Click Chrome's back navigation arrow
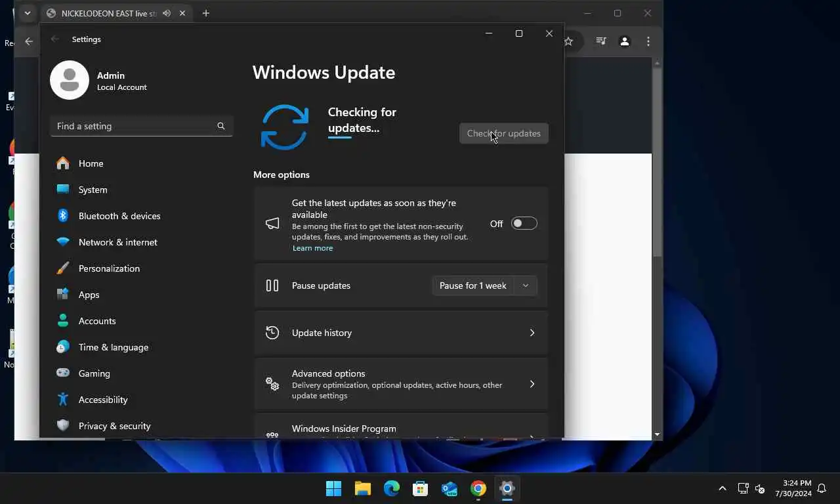This screenshot has width=840, height=504. 29,41
